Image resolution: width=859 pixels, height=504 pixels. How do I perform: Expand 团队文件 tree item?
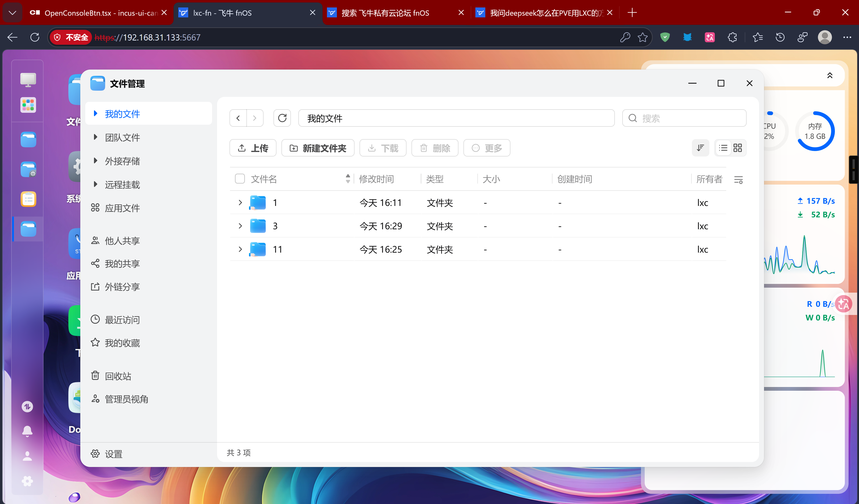click(x=95, y=137)
